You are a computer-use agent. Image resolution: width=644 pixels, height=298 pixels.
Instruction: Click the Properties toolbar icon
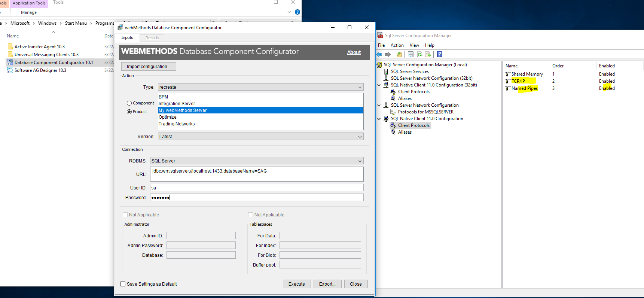[410, 55]
